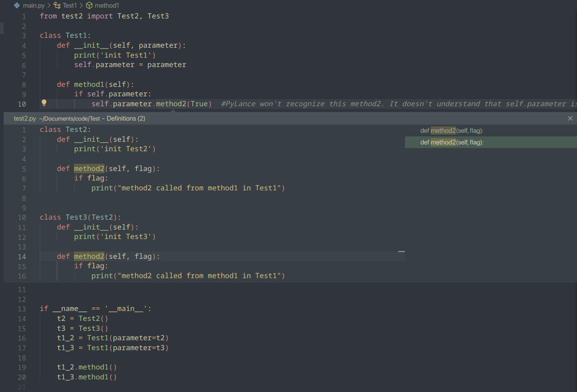This screenshot has height=392, width=577.
Task: Open quick fixes via the lightbulb on line 10
Action: [44, 103]
